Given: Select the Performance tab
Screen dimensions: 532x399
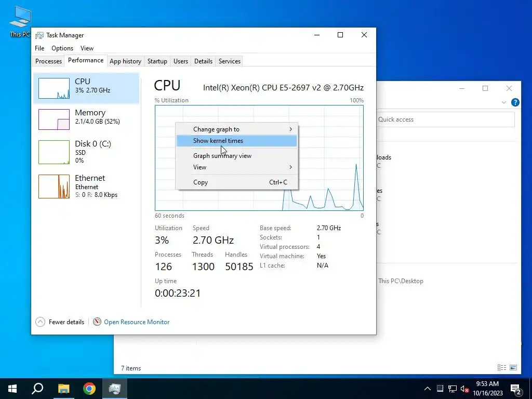Looking at the screenshot, I should (86, 60).
